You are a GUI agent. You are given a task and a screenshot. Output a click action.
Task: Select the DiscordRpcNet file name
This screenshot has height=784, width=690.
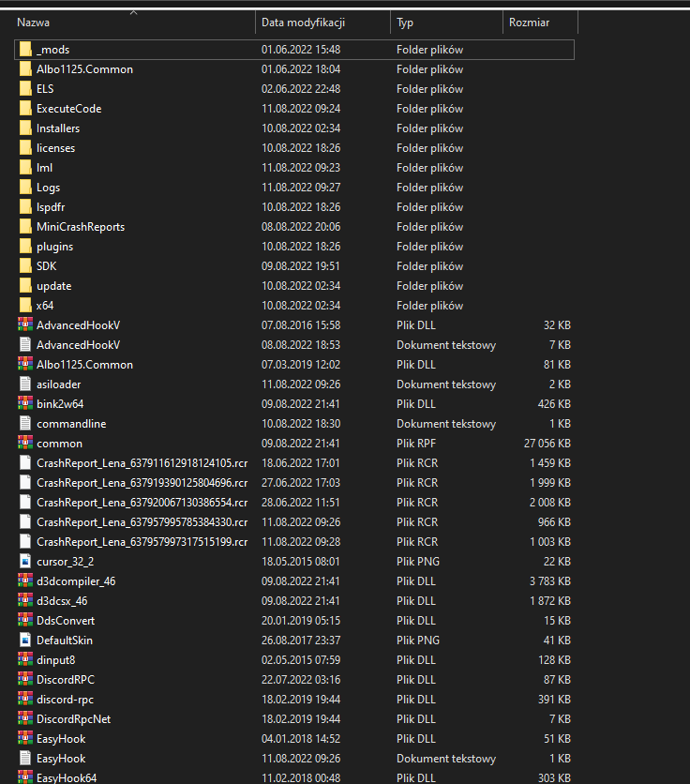click(x=73, y=719)
